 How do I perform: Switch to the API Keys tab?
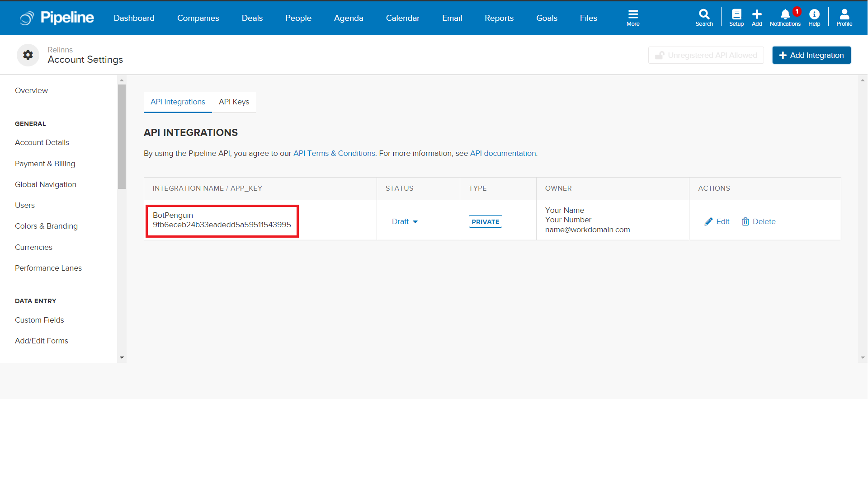tap(234, 102)
